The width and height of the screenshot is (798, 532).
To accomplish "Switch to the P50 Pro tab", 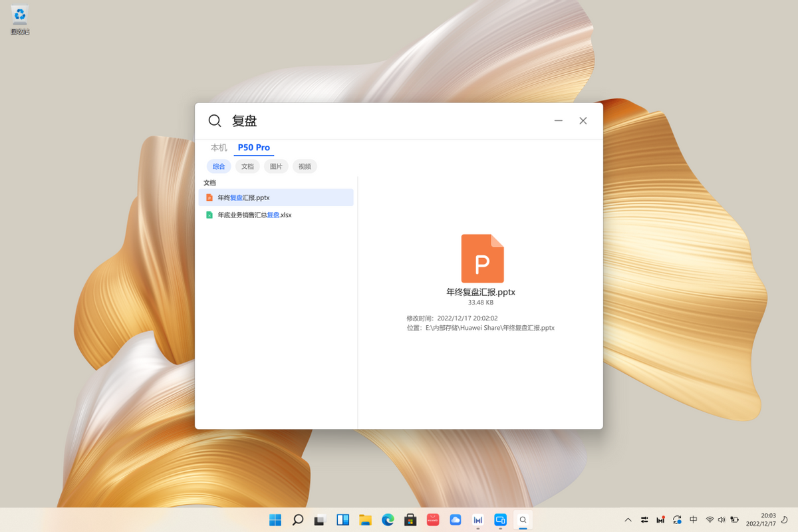I will (254, 148).
